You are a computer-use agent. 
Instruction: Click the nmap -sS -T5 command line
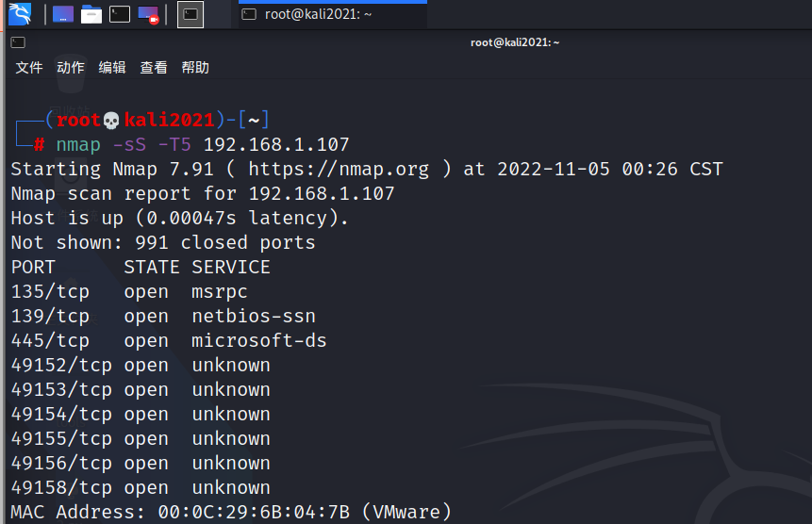(x=203, y=145)
